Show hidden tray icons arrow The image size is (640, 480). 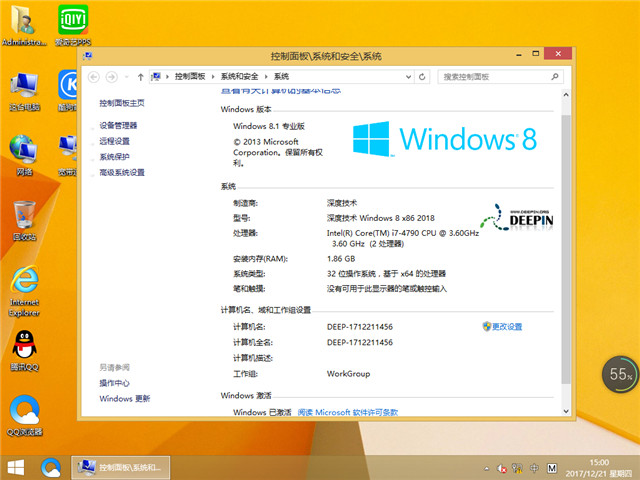click(x=487, y=468)
